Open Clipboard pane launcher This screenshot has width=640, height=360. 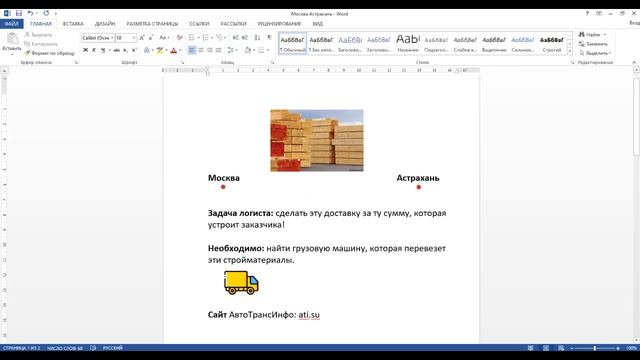click(76, 62)
